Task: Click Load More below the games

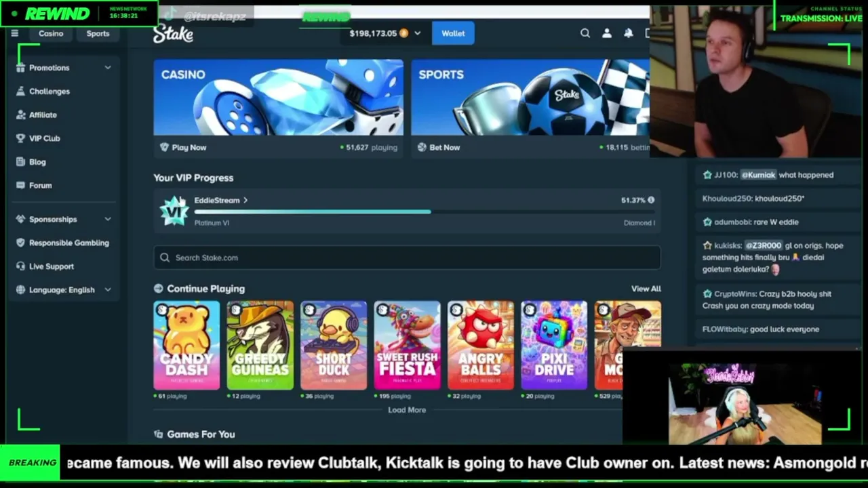Action: (x=407, y=410)
